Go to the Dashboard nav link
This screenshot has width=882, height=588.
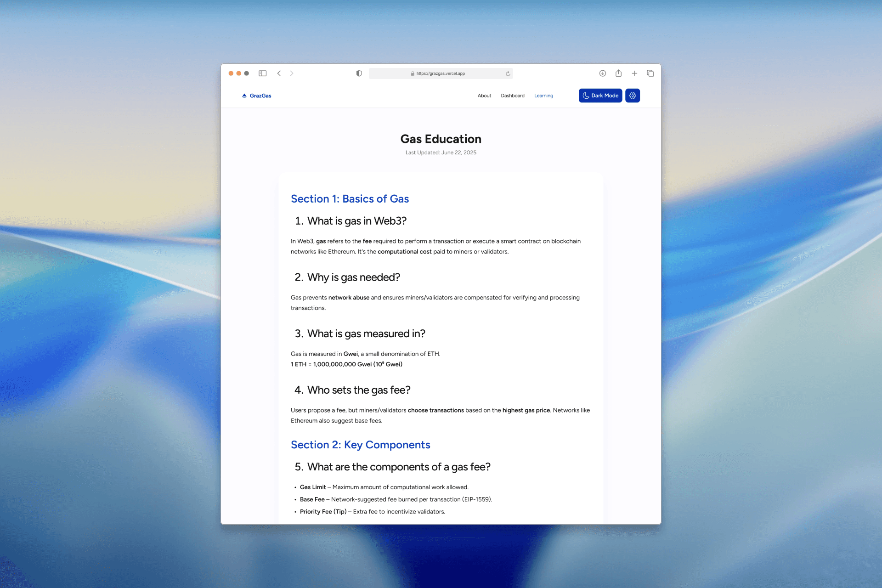coord(513,96)
